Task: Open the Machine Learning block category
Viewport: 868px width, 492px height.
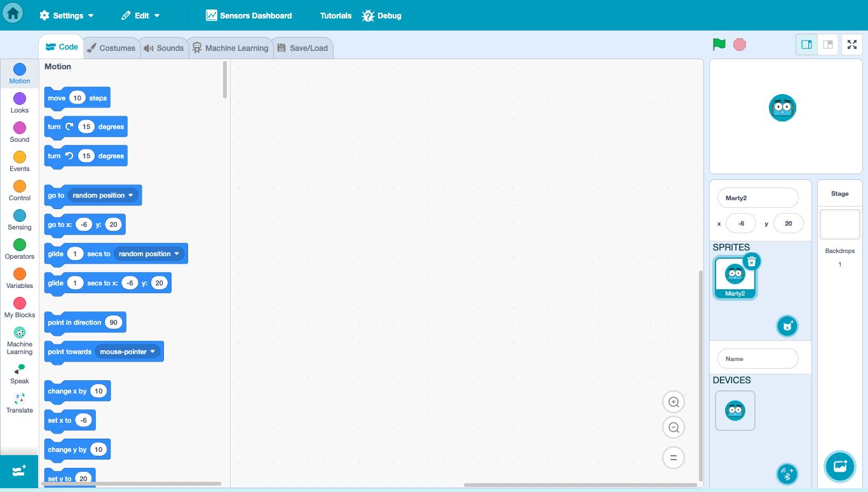Action: coord(20,341)
